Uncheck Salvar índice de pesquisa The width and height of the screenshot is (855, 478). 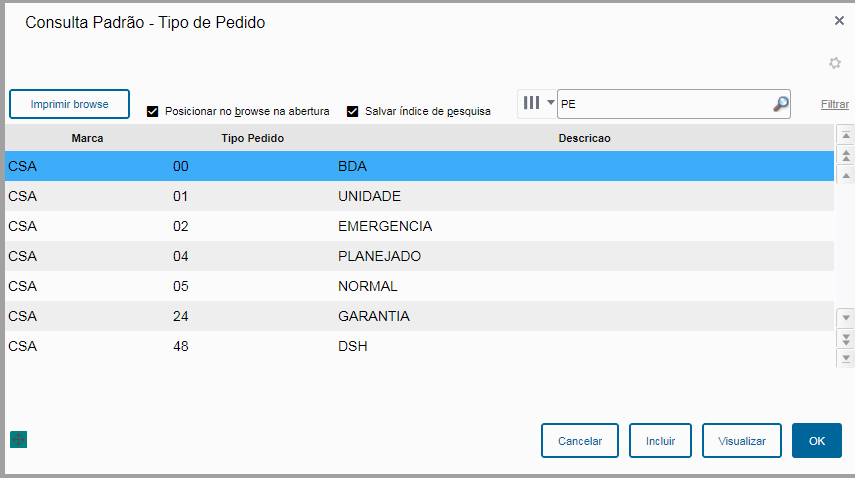click(353, 111)
